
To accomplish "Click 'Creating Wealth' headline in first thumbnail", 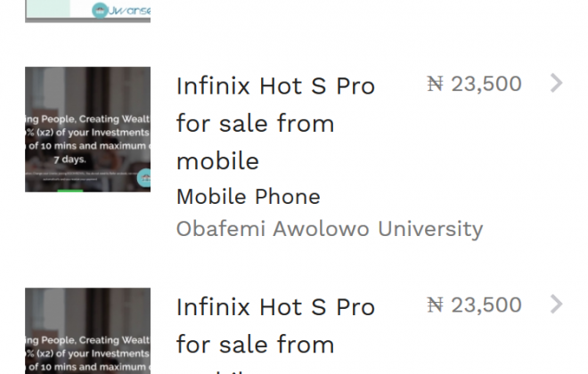I will click(x=114, y=118).
